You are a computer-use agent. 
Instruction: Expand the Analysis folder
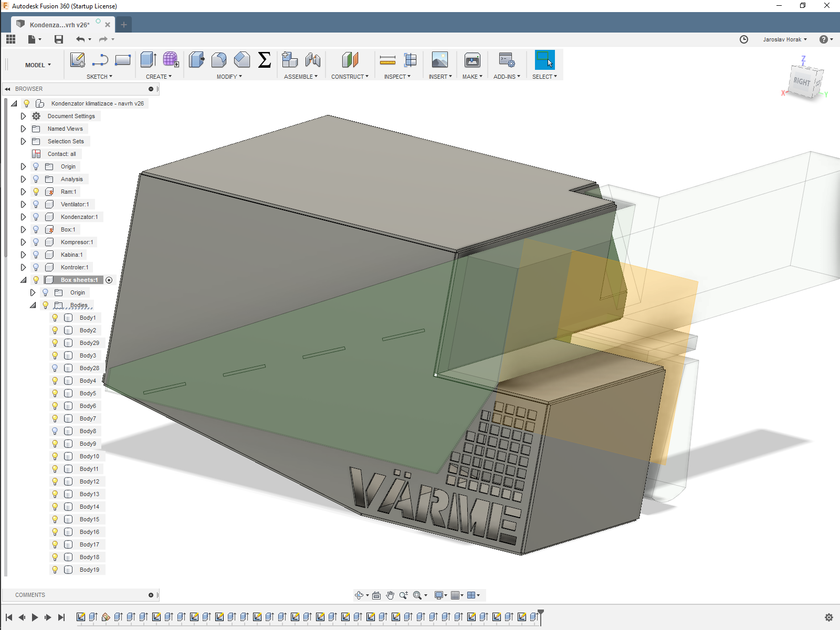23,179
